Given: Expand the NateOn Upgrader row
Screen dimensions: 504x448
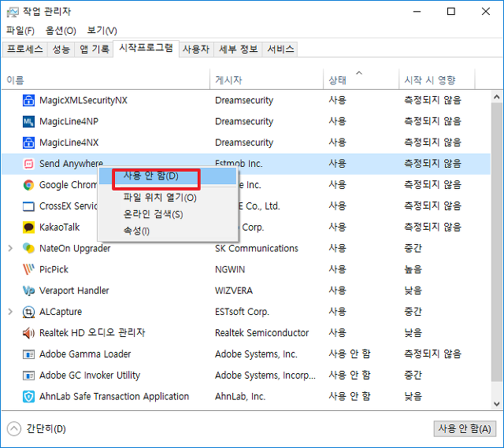Looking at the screenshot, I should point(10,249).
